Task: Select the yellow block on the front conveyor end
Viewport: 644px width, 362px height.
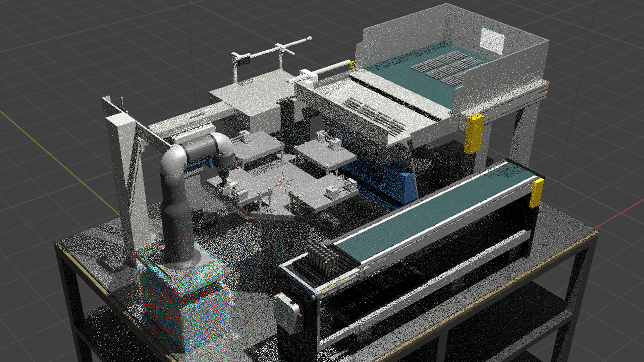Action: (x=536, y=193)
